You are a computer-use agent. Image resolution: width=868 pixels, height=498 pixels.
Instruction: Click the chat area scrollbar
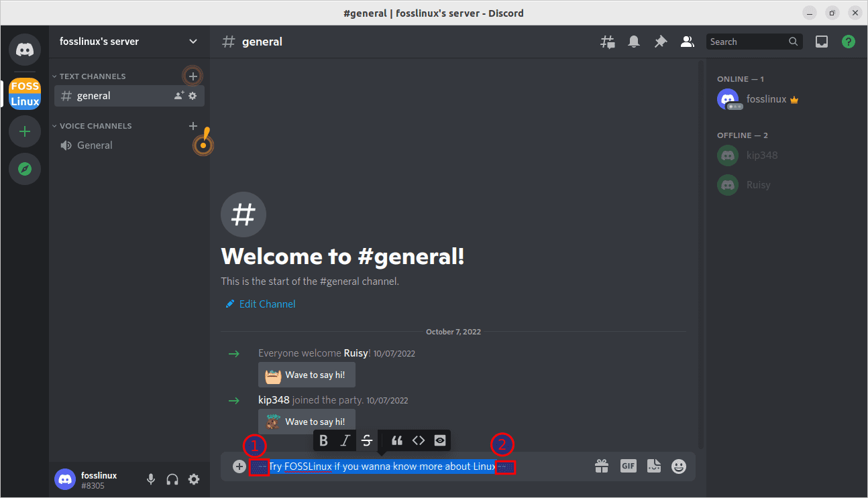702,253
